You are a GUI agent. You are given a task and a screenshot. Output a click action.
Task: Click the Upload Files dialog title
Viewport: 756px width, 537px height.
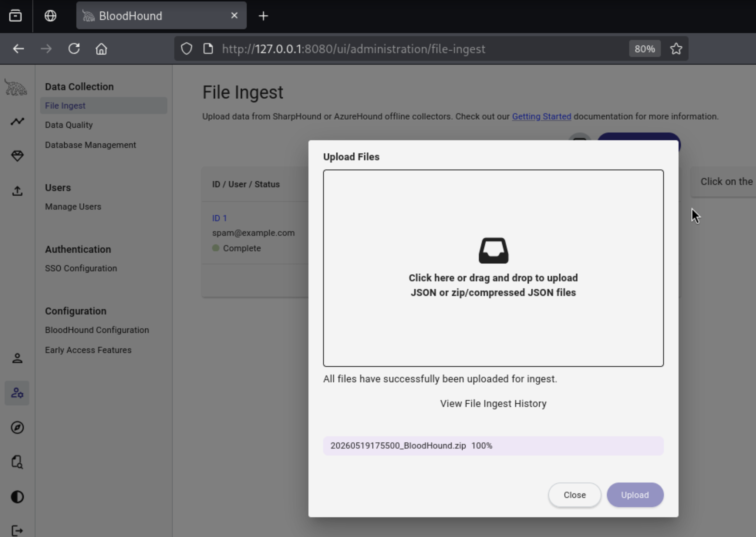351,157
